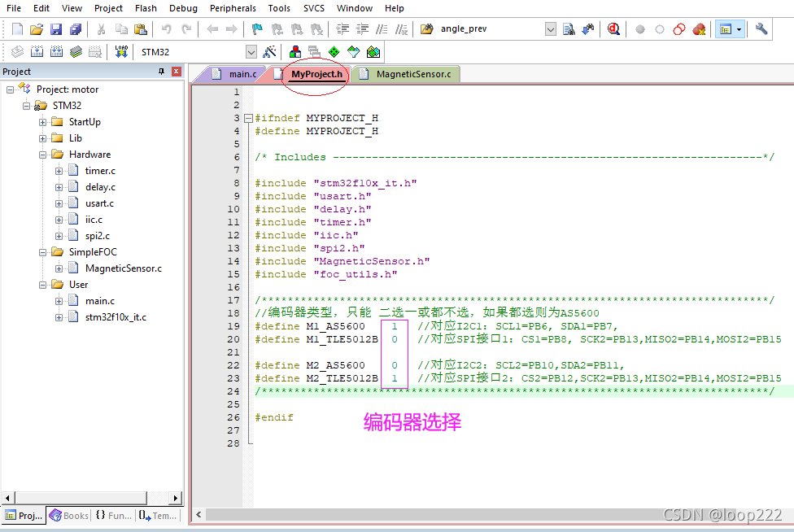Open Peripherals menu
This screenshot has height=532, width=794.
[233, 8]
